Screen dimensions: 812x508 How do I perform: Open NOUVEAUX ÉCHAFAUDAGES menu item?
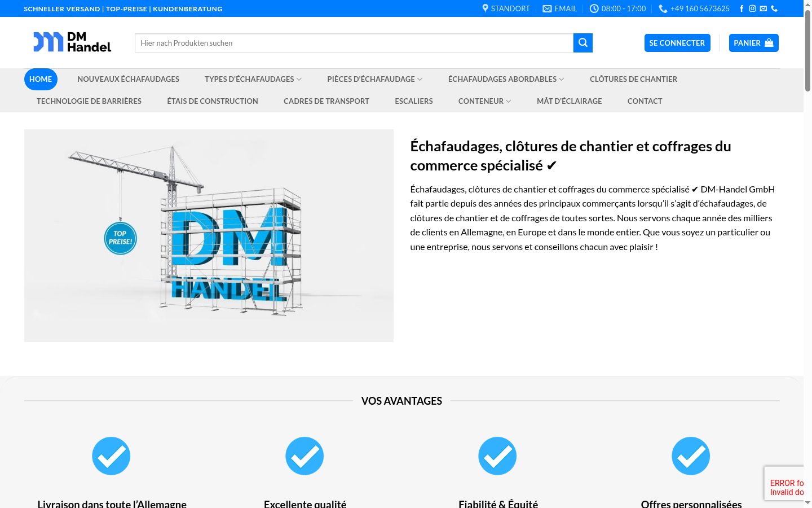pyautogui.click(x=128, y=79)
